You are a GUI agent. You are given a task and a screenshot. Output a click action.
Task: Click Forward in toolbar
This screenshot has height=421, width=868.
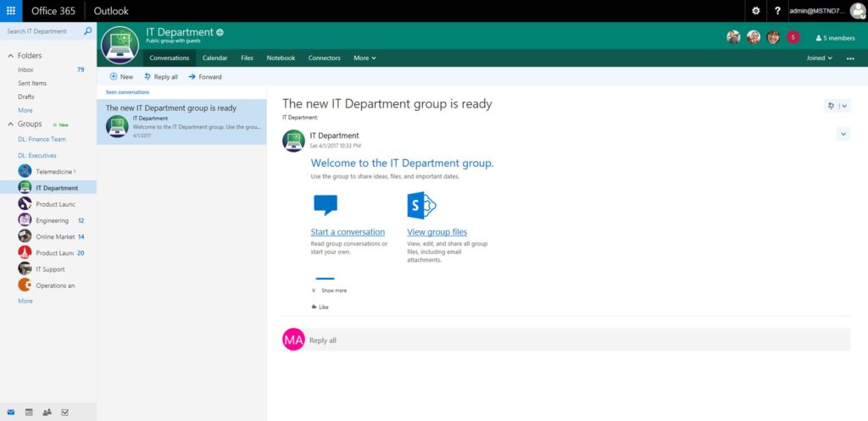[x=205, y=77]
